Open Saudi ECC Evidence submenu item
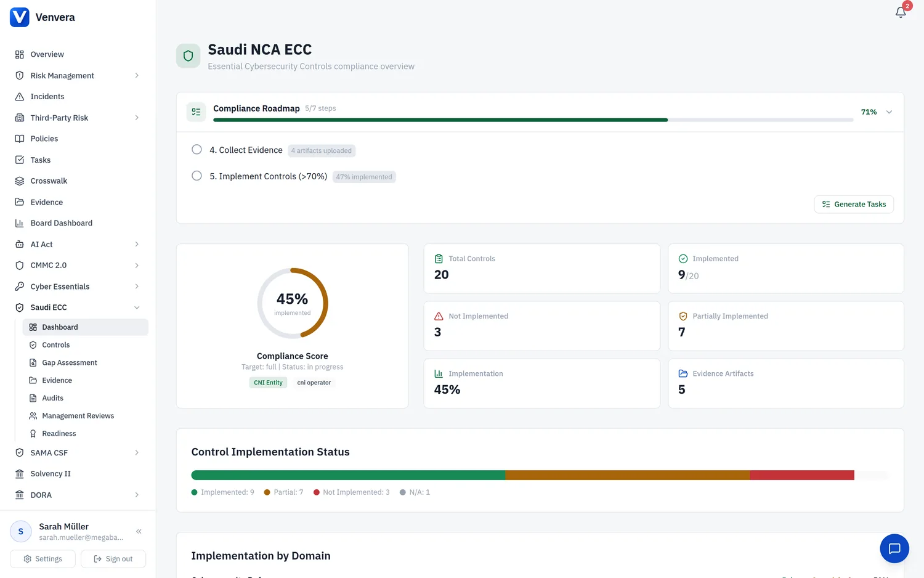924x578 pixels. (x=86, y=381)
